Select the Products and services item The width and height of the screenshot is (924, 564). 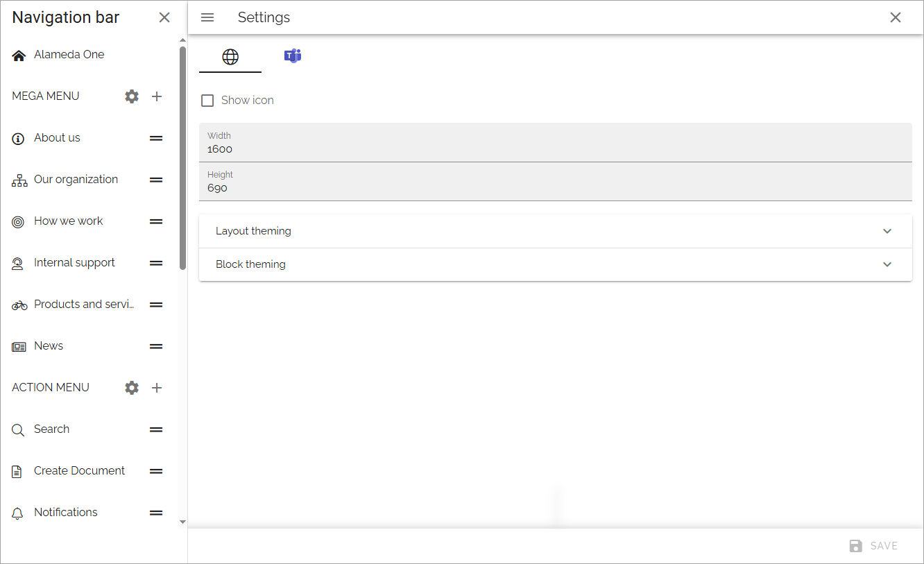point(84,305)
